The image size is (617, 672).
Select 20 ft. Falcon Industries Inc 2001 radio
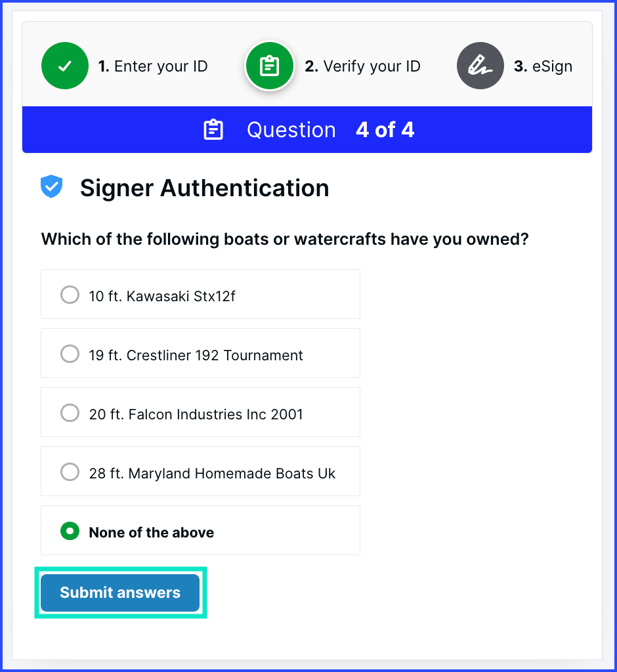point(70,413)
